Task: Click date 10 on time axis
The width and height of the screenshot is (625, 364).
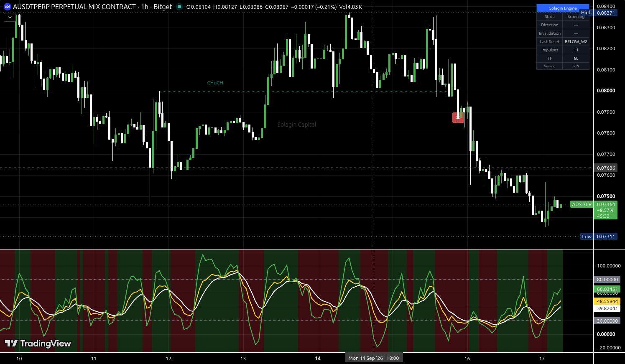Action: tap(19, 359)
